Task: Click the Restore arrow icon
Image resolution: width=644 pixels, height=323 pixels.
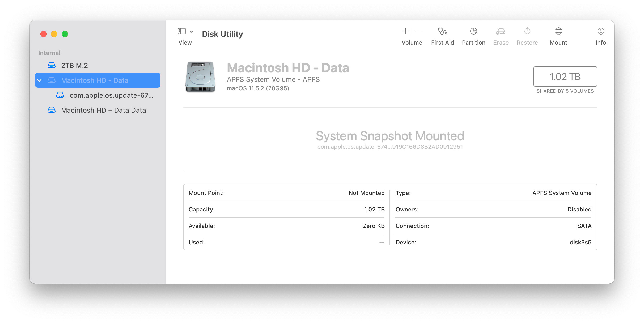Action: 527,31
